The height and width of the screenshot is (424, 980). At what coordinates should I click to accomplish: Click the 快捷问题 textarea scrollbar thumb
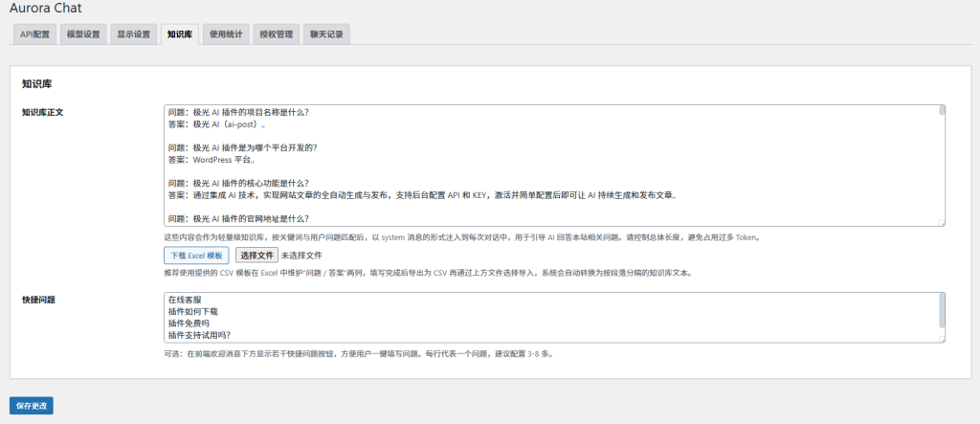tap(942, 310)
